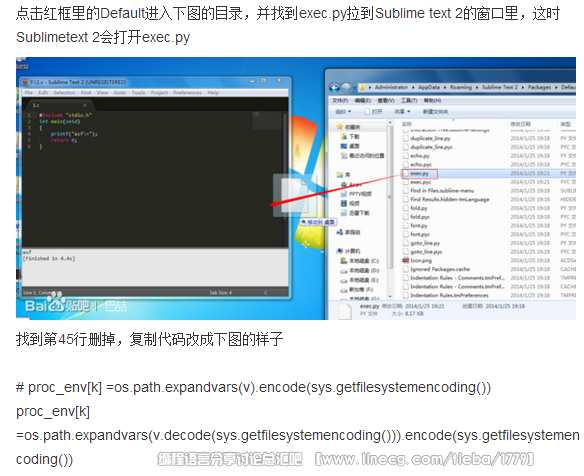Click the 库 libraries icon in sidebar

(x=339, y=174)
